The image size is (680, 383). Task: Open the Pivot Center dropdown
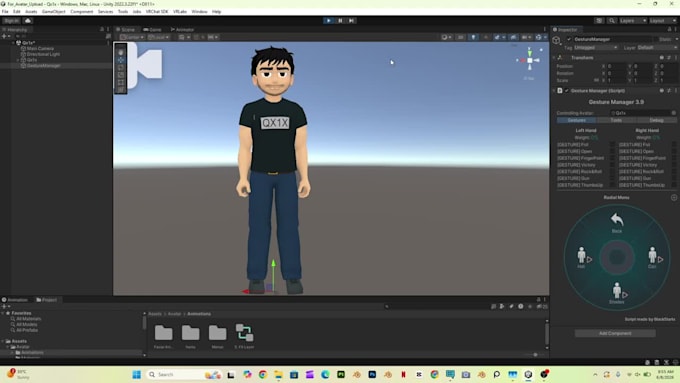[x=132, y=37]
